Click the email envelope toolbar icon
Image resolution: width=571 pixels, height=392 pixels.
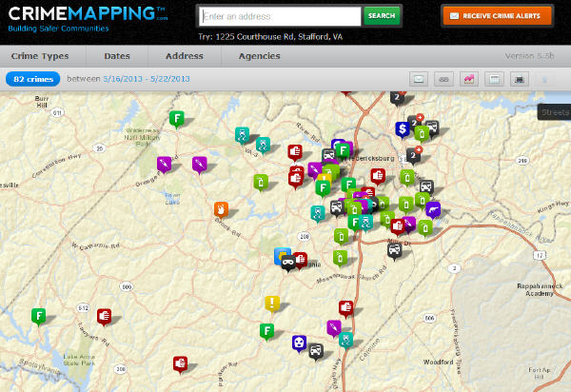click(x=419, y=79)
